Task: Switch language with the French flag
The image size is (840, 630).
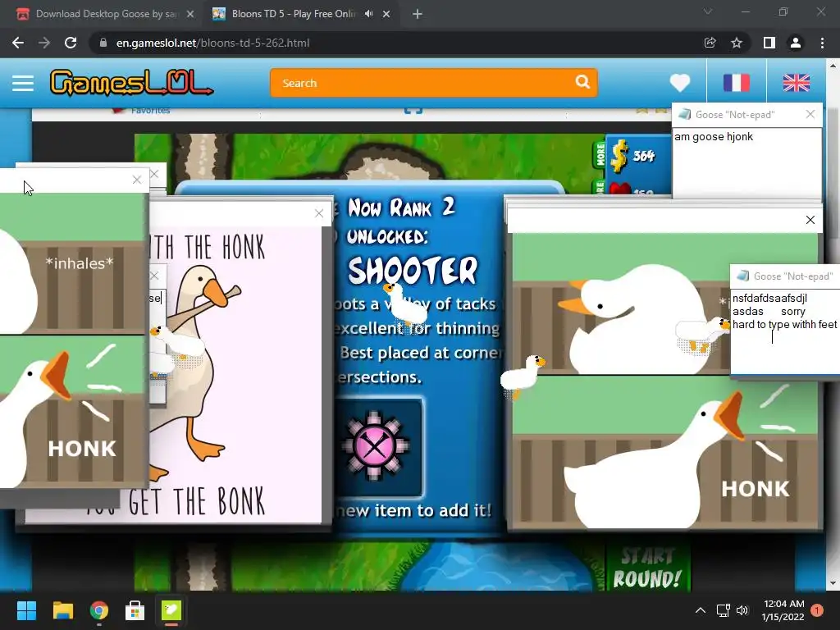Action: click(737, 83)
